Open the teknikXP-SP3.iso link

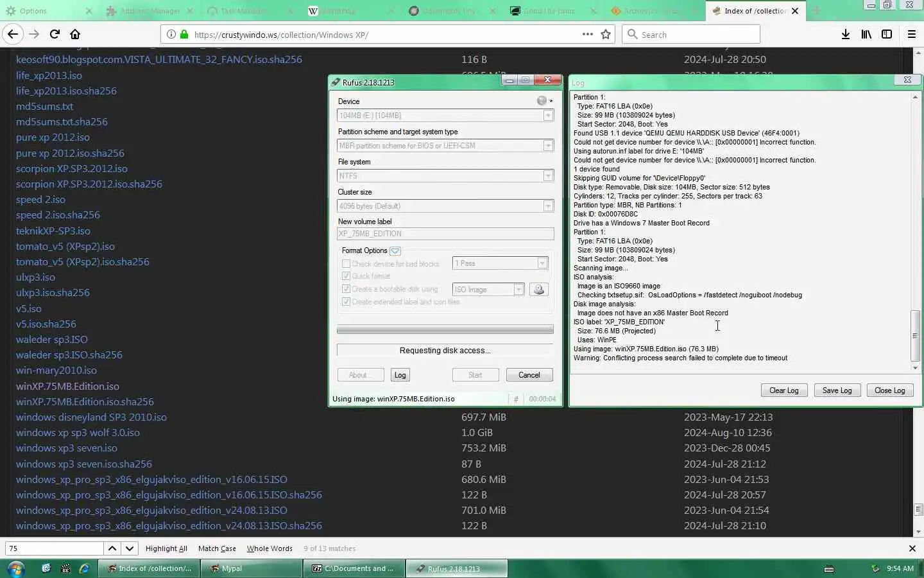[x=53, y=231]
